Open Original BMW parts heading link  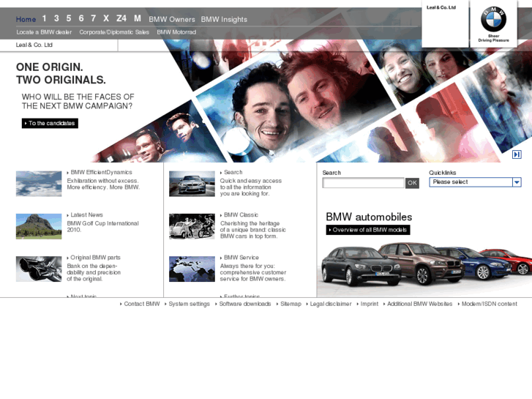pos(95,258)
